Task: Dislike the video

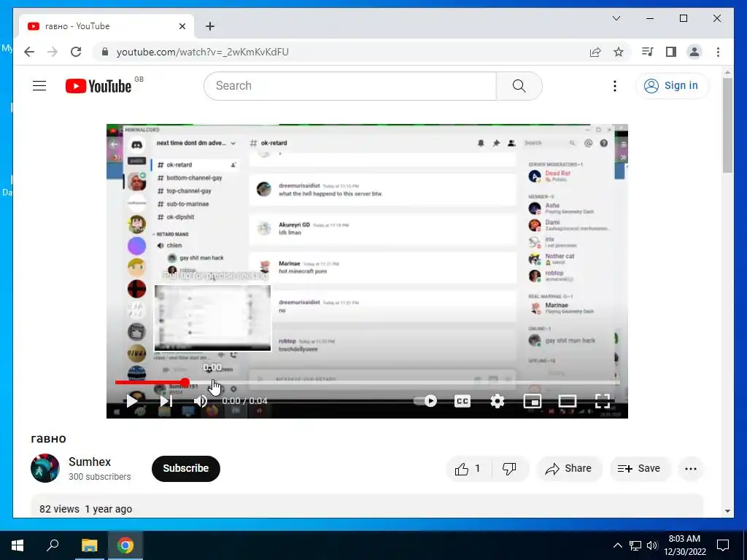Action: coord(510,469)
